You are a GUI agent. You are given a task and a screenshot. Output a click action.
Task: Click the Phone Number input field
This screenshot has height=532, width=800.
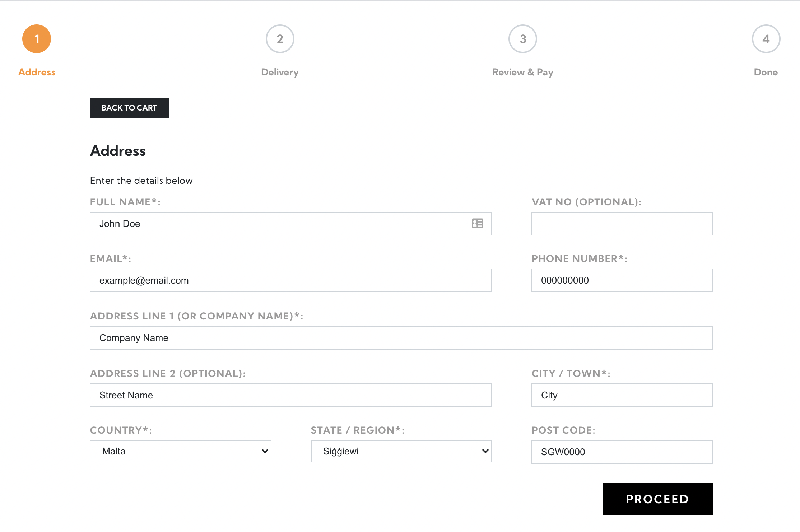622,280
